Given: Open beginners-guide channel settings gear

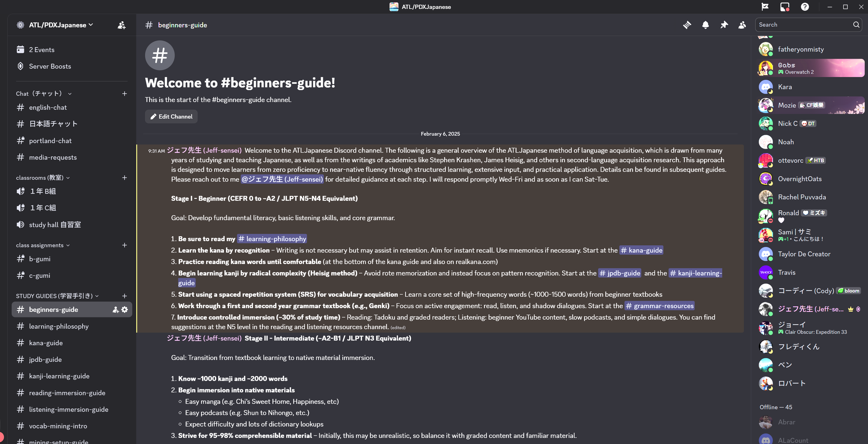Looking at the screenshot, I should click(125, 310).
